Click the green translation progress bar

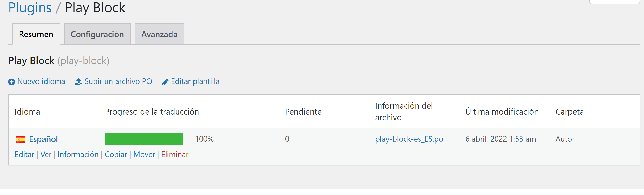[x=144, y=139]
